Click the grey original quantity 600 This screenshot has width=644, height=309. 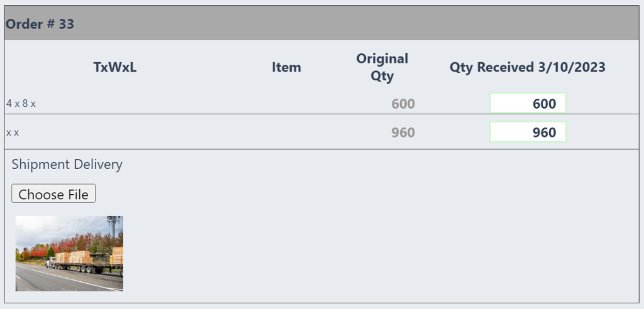[x=403, y=104]
